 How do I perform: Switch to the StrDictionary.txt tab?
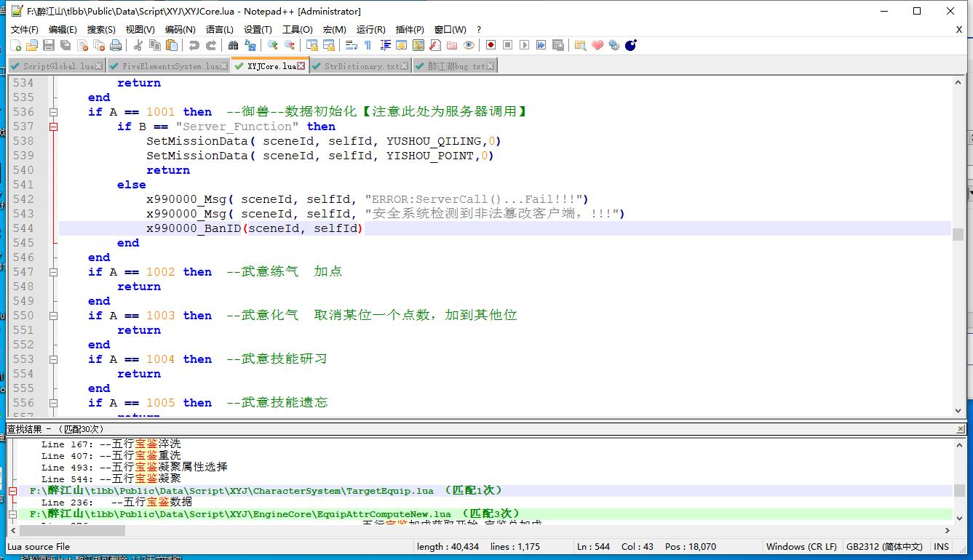(x=360, y=66)
